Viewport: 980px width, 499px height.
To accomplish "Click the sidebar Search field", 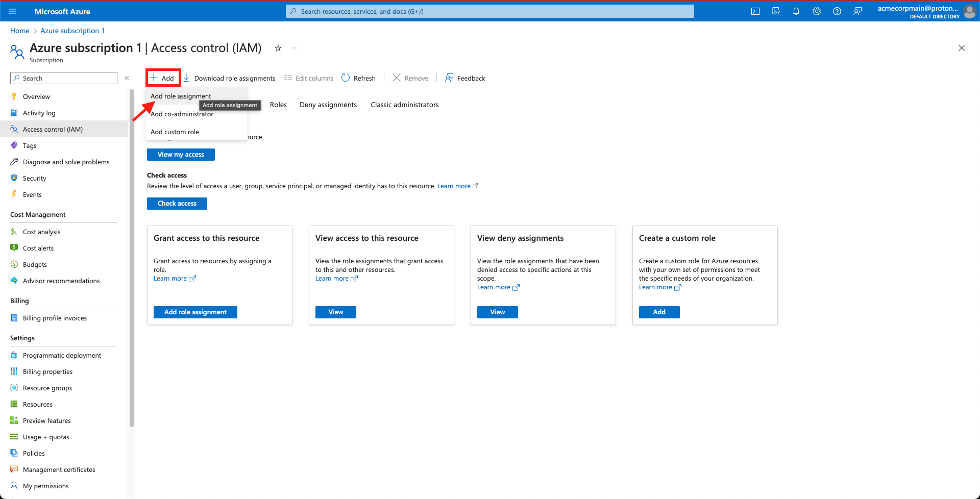I will [x=64, y=78].
